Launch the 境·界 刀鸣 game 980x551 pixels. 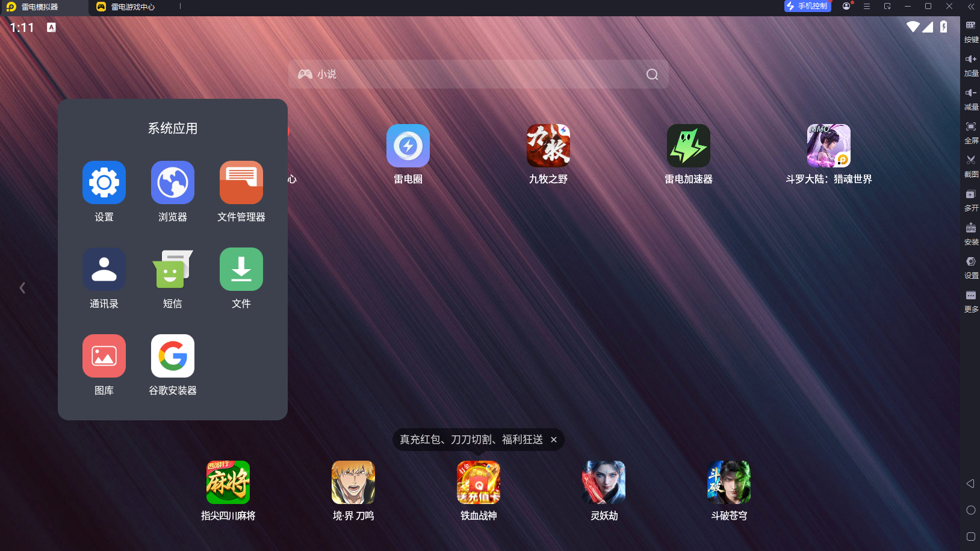[x=353, y=482]
